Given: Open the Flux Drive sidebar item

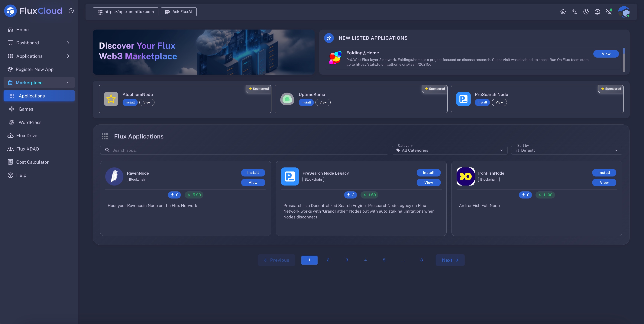Looking at the screenshot, I should [27, 136].
